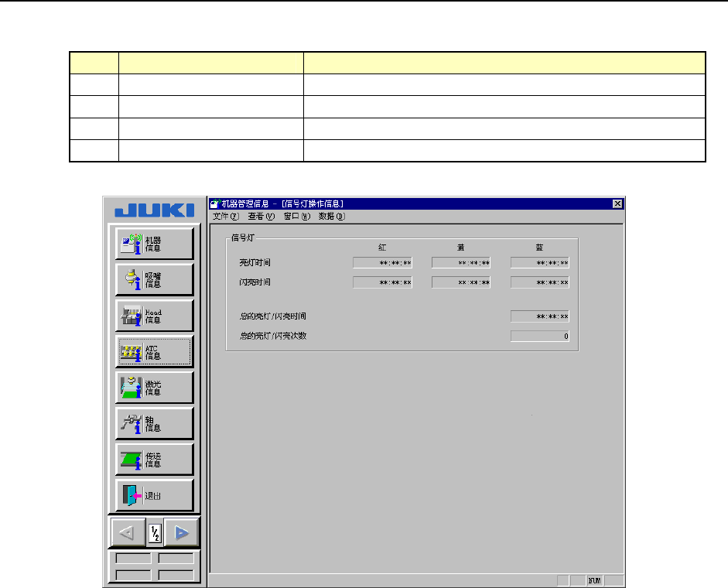Image resolution: width=728 pixels, height=588 pixels.
Task: Click the 总的亮灯/闪亮次数 value field
Action: pos(540,337)
